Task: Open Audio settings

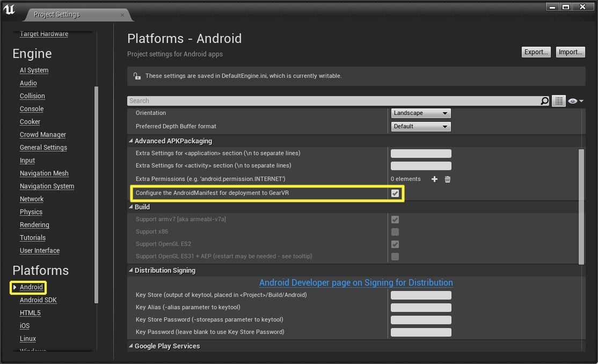Action: [x=28, y=83]
